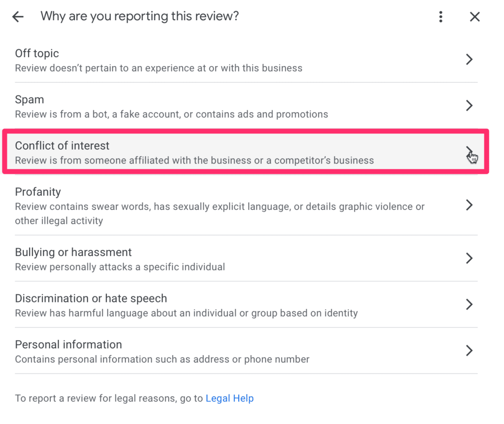
Task: Click text 'Review personally attacks a specific individual'
Action: [x=120, y=267]
